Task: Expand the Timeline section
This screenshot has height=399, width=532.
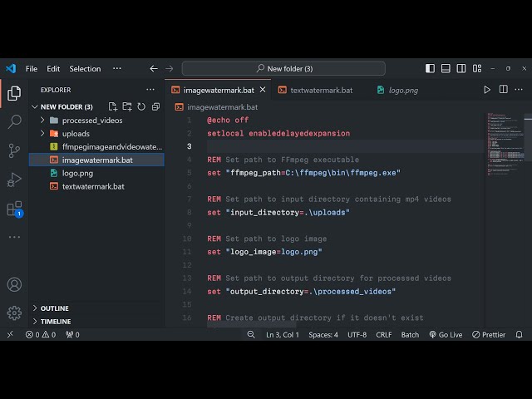Action: pos(35,321)
